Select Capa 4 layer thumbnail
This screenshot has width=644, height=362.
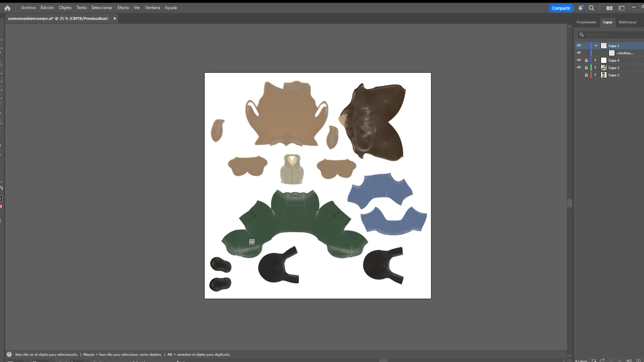pos(604,60)
